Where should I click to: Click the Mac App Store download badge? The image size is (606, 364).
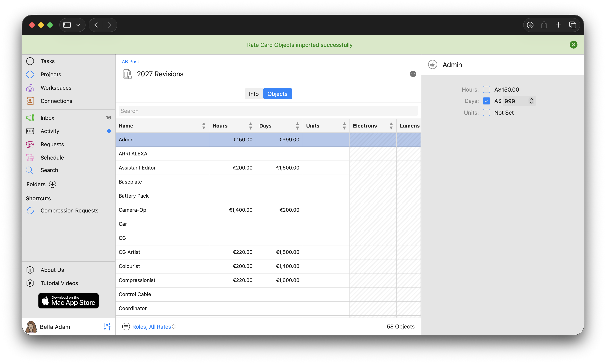[68, 301]
